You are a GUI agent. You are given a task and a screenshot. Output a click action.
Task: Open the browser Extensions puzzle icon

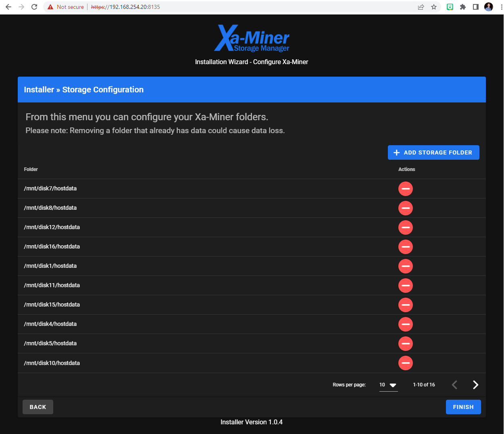coord(463,7)
